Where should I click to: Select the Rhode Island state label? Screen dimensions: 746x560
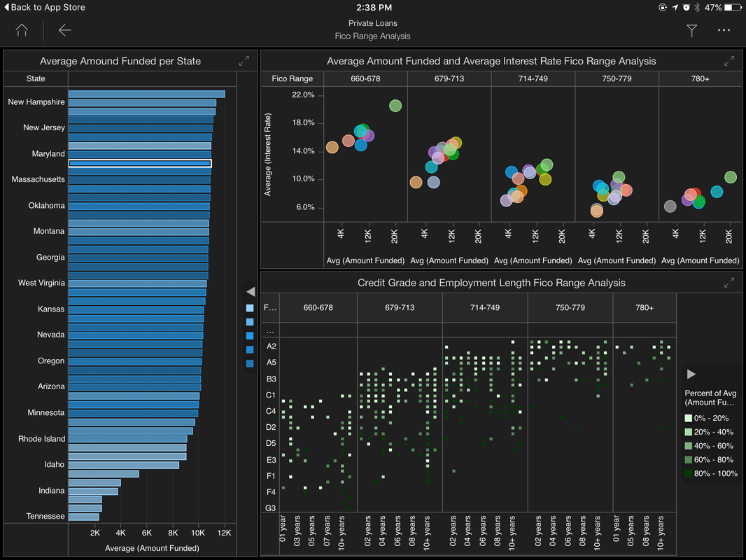(41, 439)
